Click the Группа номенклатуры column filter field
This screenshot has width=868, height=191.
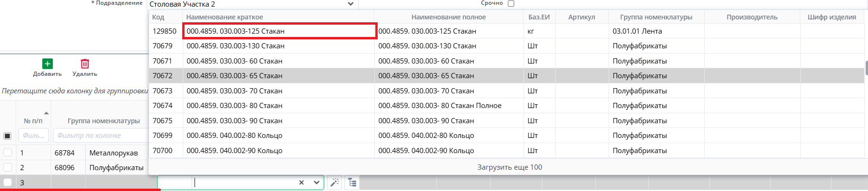click(x=100, y=136)
